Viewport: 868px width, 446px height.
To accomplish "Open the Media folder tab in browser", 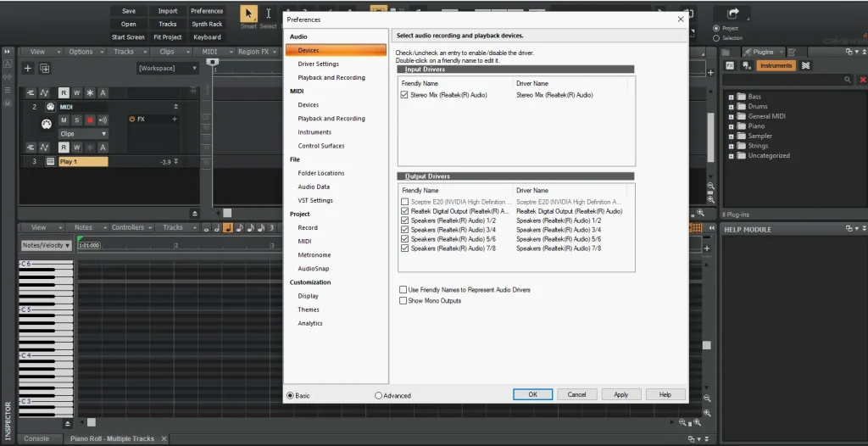I will click(x=726, y=52).
